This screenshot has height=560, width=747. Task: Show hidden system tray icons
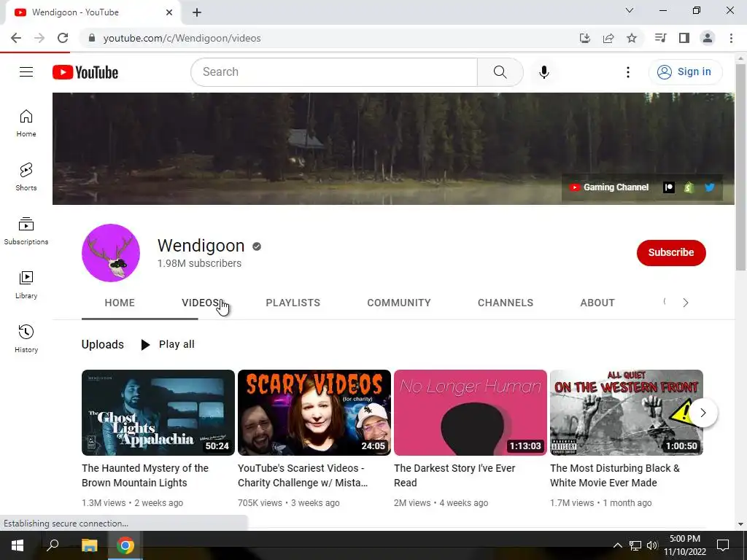[x=617, y=545]
